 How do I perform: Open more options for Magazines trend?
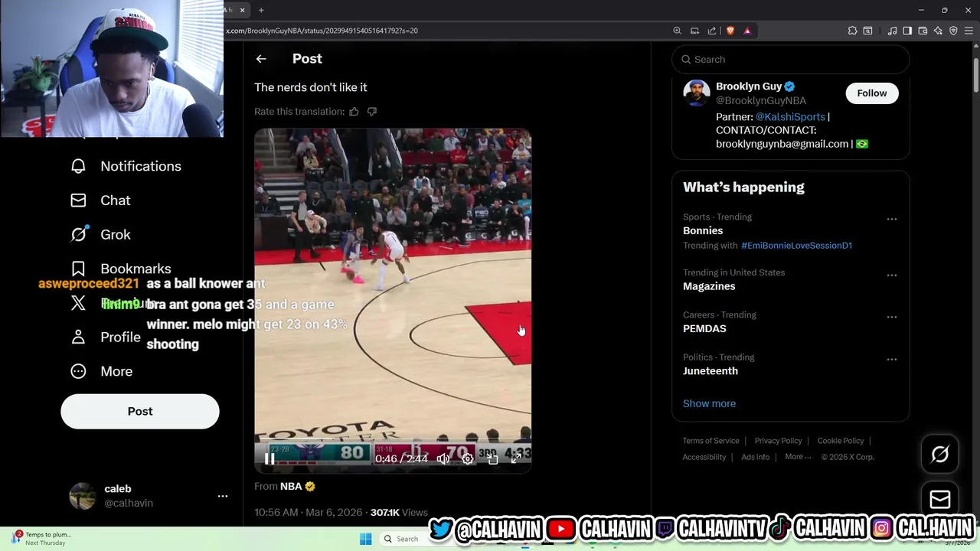tap(892, 275)
